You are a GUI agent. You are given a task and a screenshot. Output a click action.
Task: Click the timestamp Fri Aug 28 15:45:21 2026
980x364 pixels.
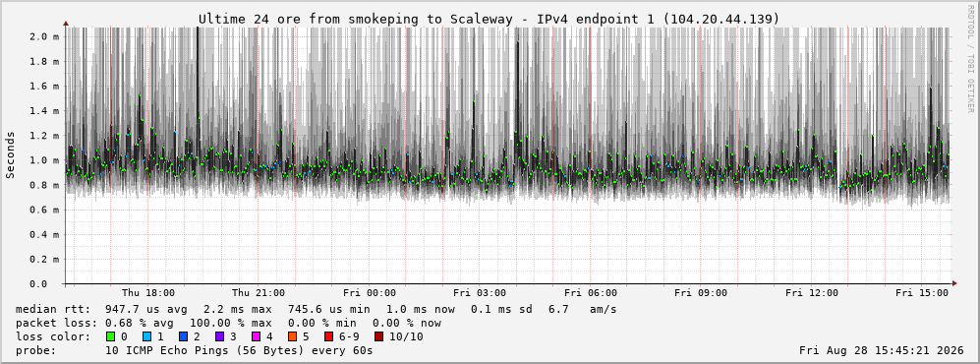click(882, 350)
